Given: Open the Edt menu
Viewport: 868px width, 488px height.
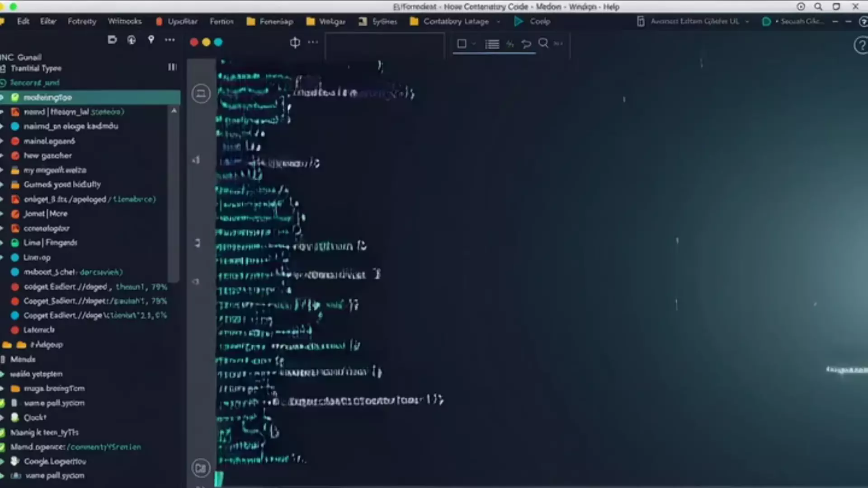Looking at the screenshot, I should click(23, 21).
